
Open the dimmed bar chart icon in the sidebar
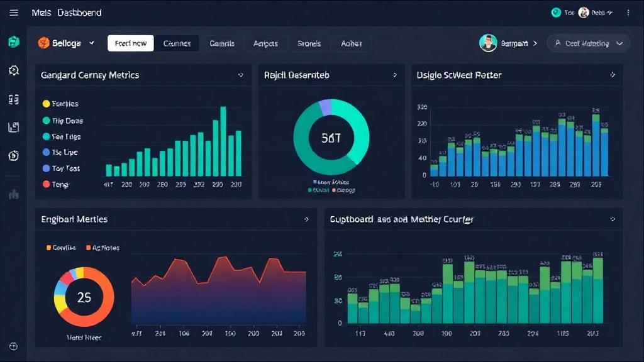coord(14,194)
